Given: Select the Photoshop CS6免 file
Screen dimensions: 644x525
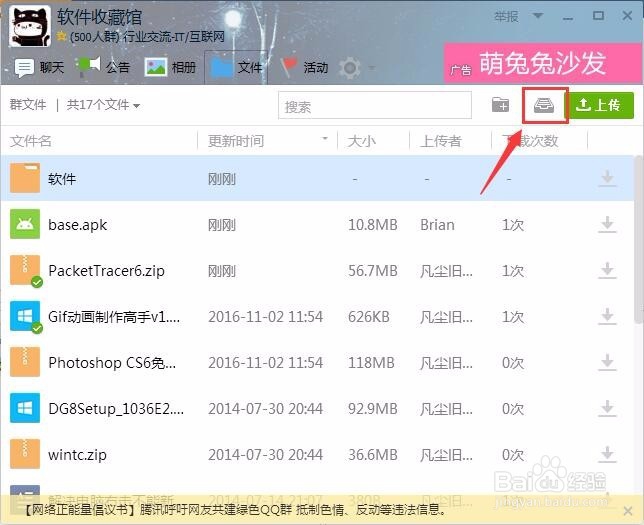Looking at the screenshot, I should coord(112,363).
